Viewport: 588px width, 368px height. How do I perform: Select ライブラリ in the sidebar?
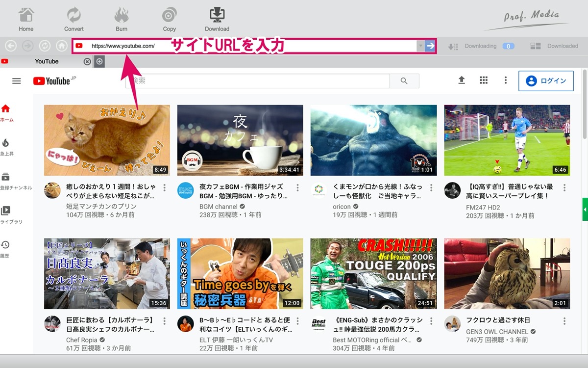[11, 215]
